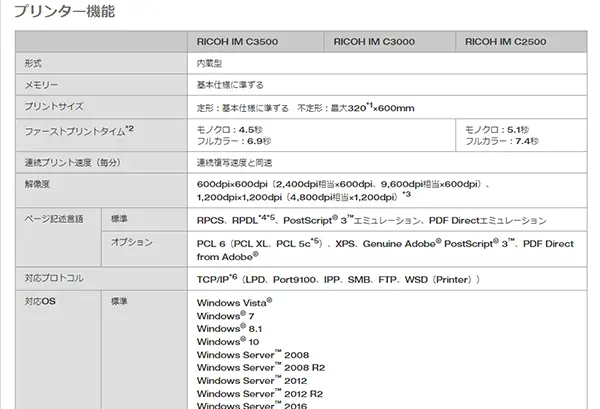Click the Windows Server 2016 entry
Screen dimensions: 600x409
click(x=252, y=405)
